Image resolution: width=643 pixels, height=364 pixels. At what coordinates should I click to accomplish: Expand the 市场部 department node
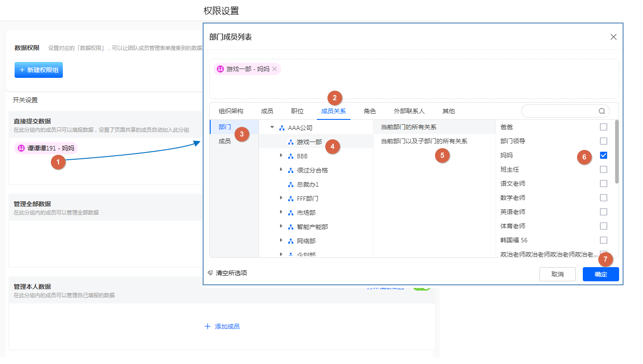pyautogui.click(x=281, y=213)
